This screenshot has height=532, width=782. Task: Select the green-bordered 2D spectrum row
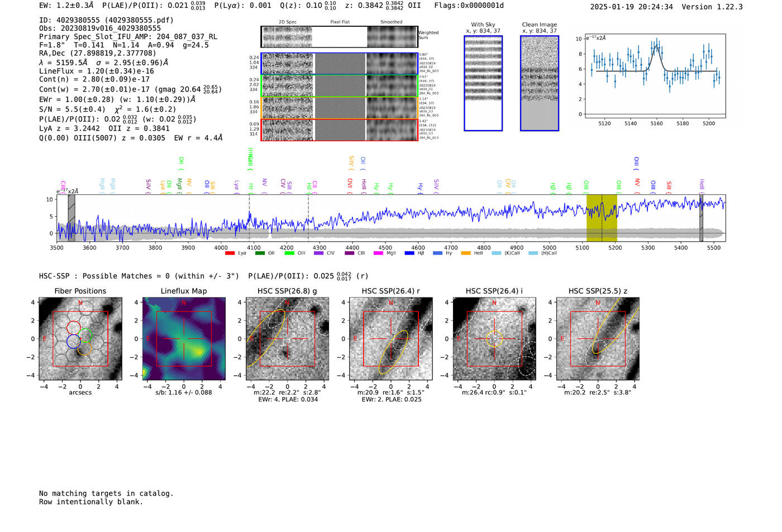(340, 86)
